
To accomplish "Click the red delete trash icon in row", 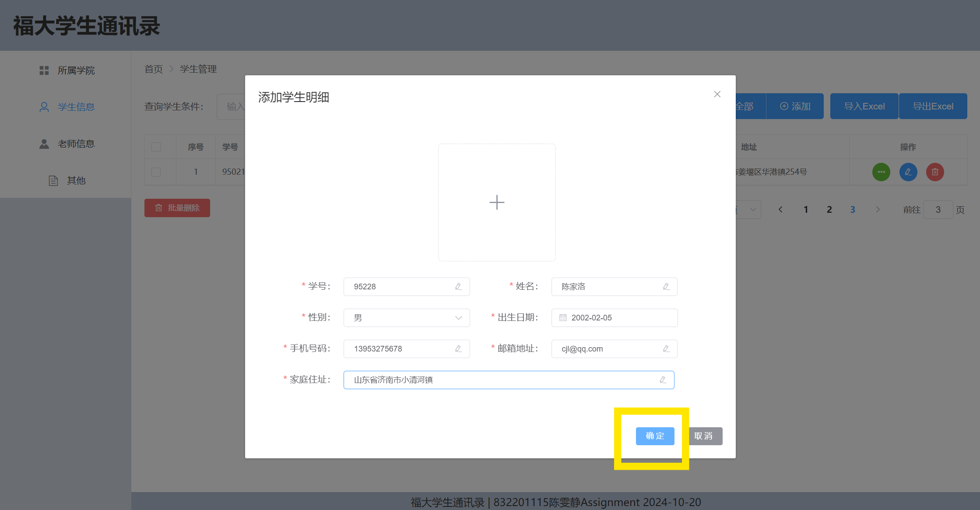I will pyautogui.click(x=935, y=172).
